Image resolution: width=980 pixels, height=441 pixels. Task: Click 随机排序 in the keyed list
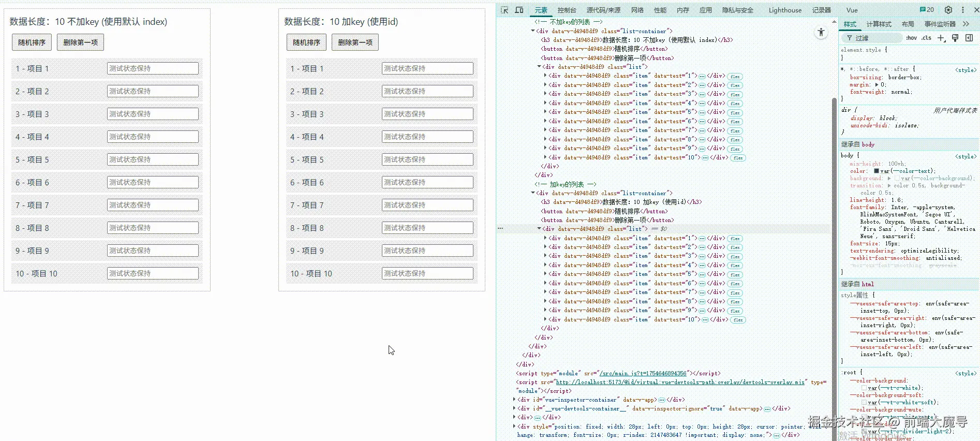click(306, 42)
